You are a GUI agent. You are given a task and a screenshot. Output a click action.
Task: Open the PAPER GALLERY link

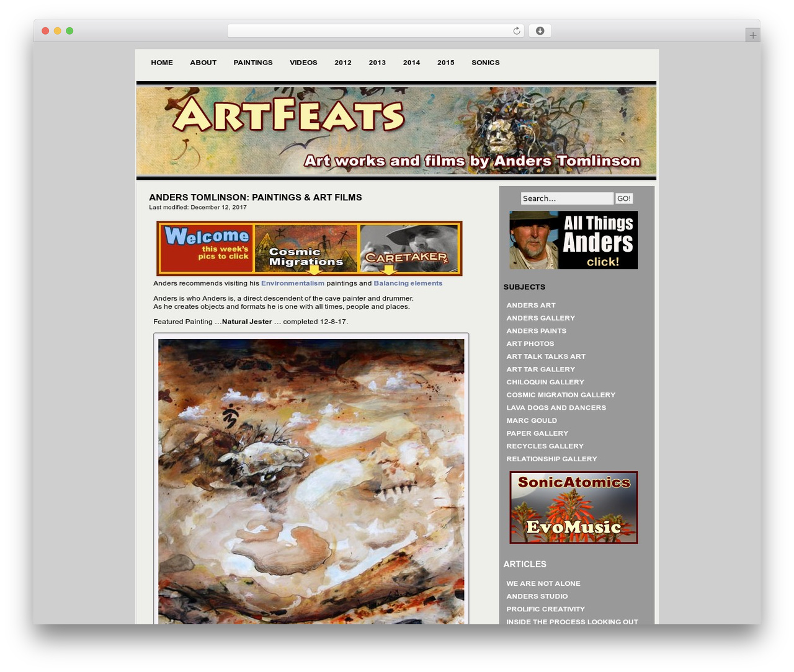tap(537, 433)
